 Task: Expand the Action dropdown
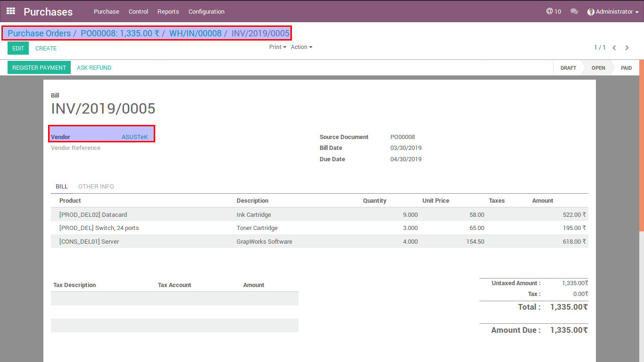click(301, 47)
